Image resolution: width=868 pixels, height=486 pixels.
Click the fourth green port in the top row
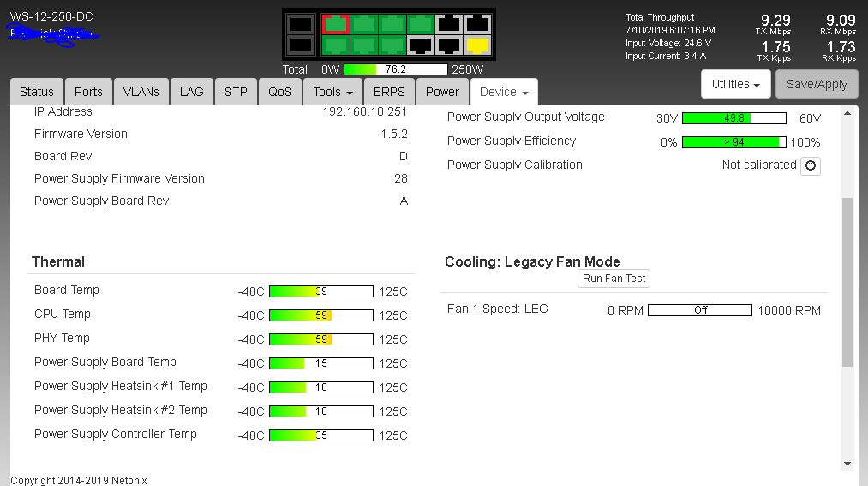[420, 24]
